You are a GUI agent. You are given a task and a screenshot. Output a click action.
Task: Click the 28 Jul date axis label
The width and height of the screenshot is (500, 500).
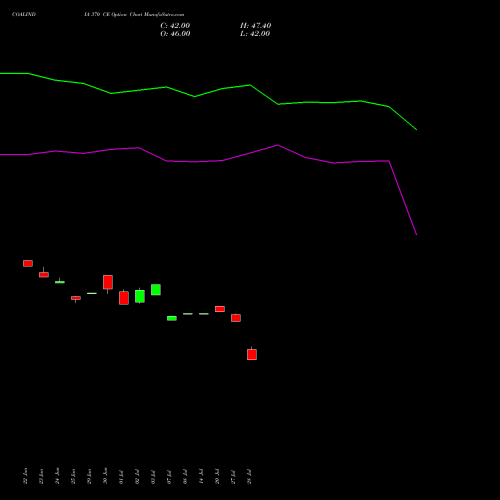point(250,477)
